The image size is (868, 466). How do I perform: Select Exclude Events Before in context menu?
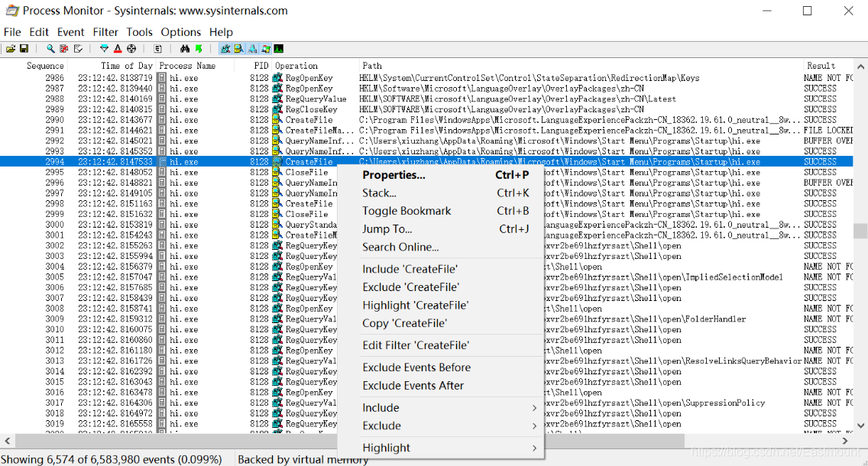tap(416, 367)
